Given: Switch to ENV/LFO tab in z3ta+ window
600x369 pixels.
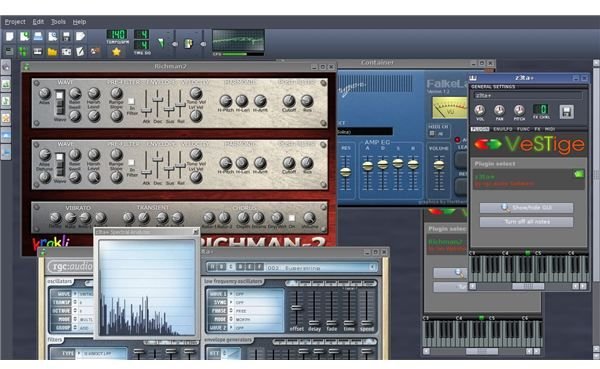Looking at the screenshot, I should tap(502, 129).
